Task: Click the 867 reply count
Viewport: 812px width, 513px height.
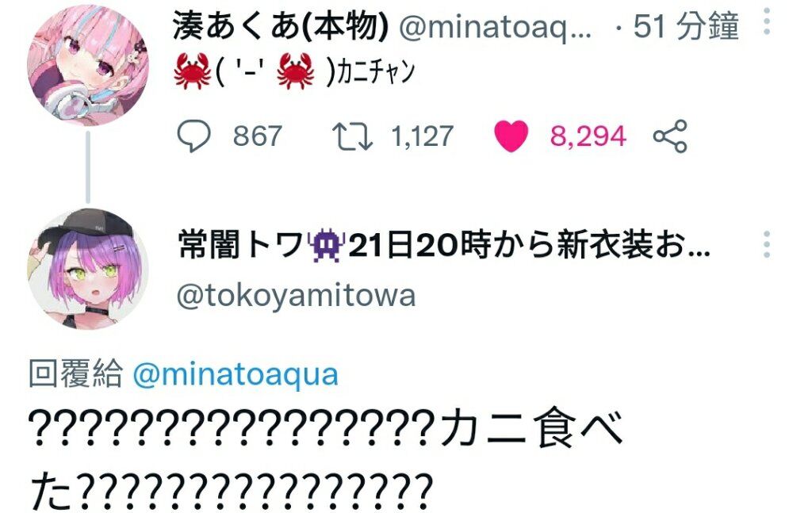Action: [x=257, y=136]
